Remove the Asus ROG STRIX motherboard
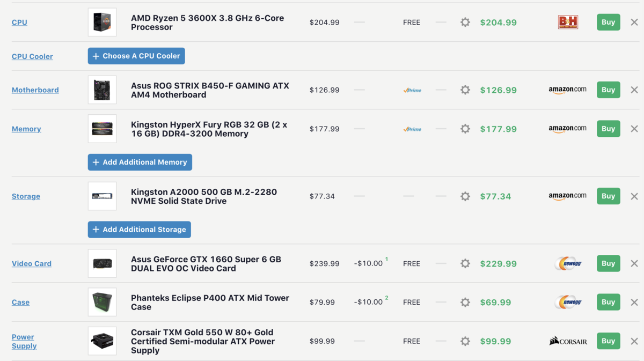 (x=634, y=90)
